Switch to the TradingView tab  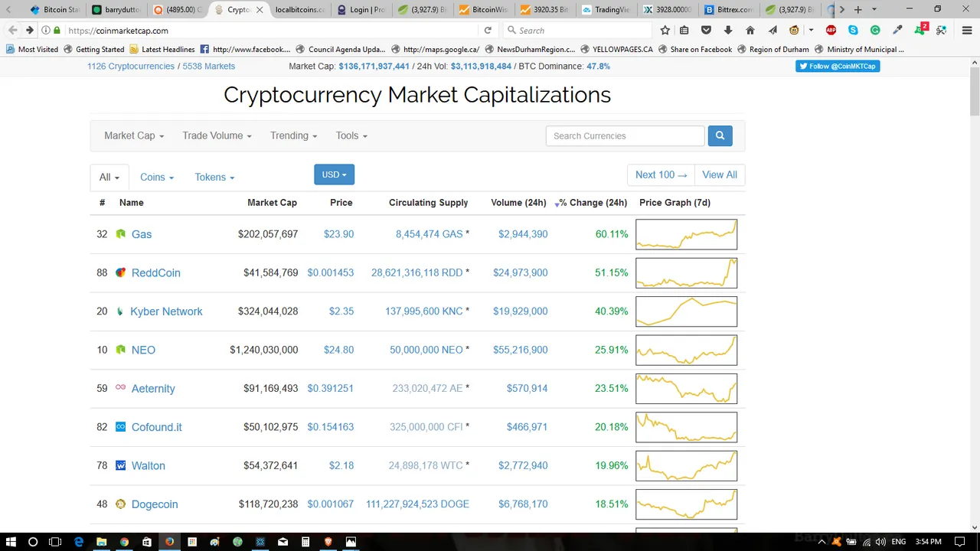coord(607,10)
